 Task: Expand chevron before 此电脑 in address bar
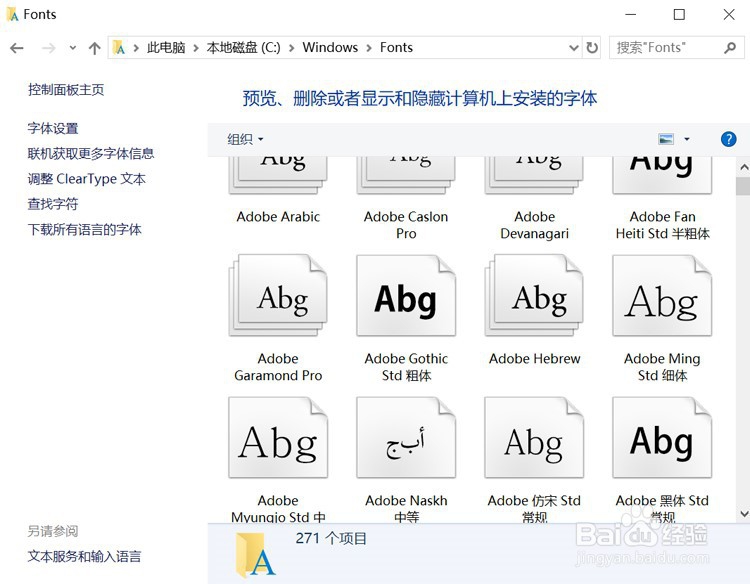[x=136, y=48]
